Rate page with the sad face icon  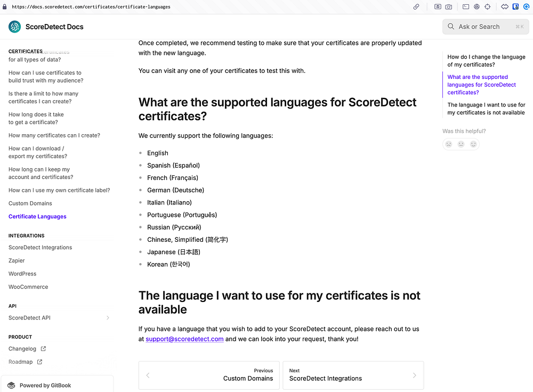point(449,144)
